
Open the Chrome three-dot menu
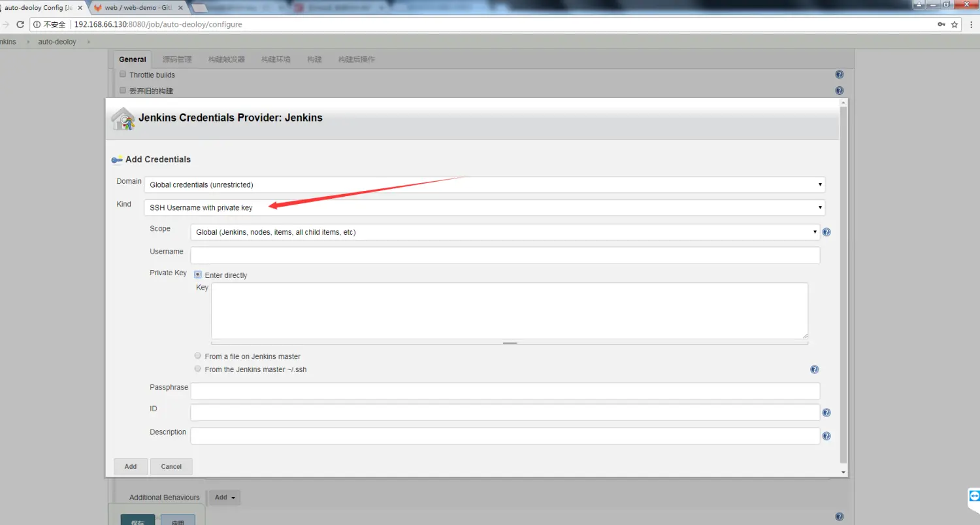pos(972,24)
